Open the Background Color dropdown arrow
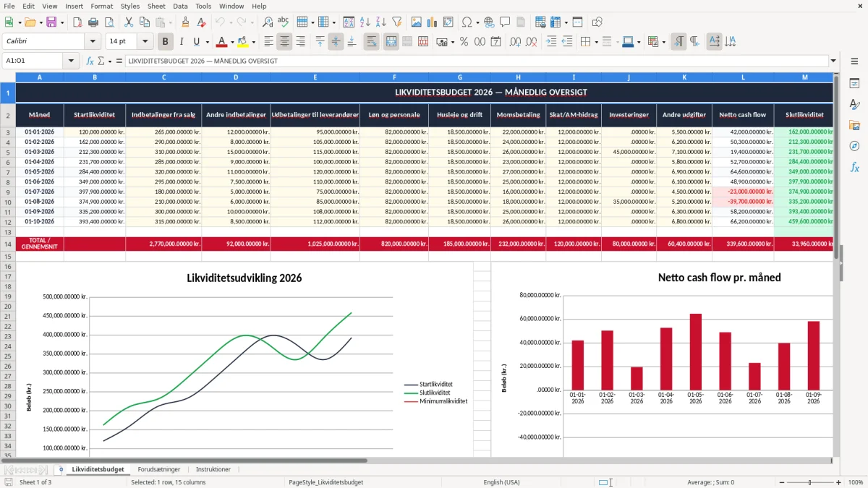The height and width of the screenshot is (488, 868). point(253,42)
